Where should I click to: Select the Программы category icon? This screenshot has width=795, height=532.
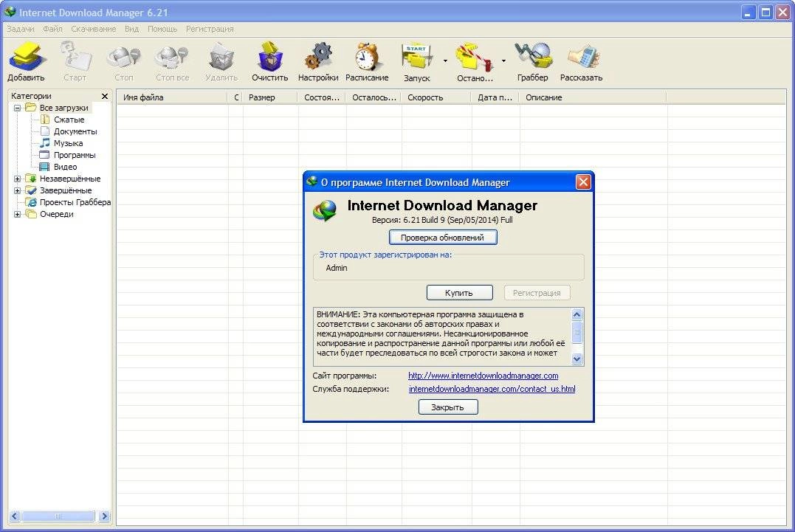(45, 154)
